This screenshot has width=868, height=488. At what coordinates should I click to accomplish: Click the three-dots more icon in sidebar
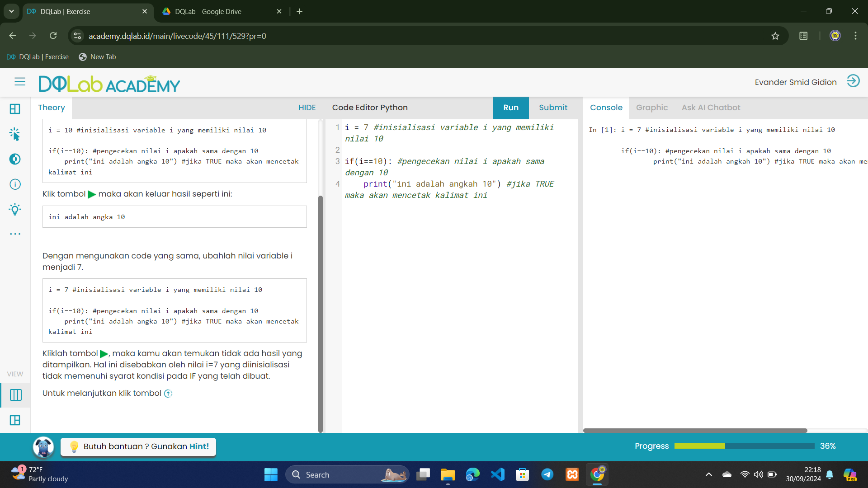pos(15,234)
